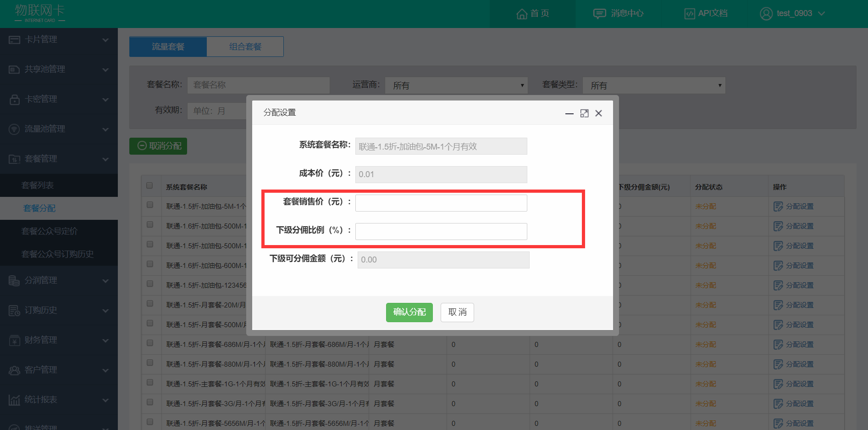Image resolution: width=868 pixels, height=430 pixels.
Task: Expand test_0903 account dropdown arrow
Action: click(821, 14)
